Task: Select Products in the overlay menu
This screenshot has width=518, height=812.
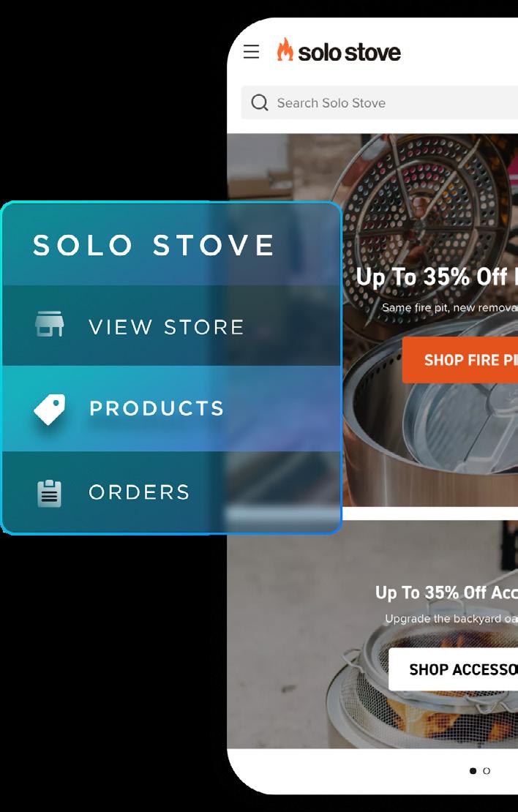Action: pyautogui.click(x=171, y=409)
